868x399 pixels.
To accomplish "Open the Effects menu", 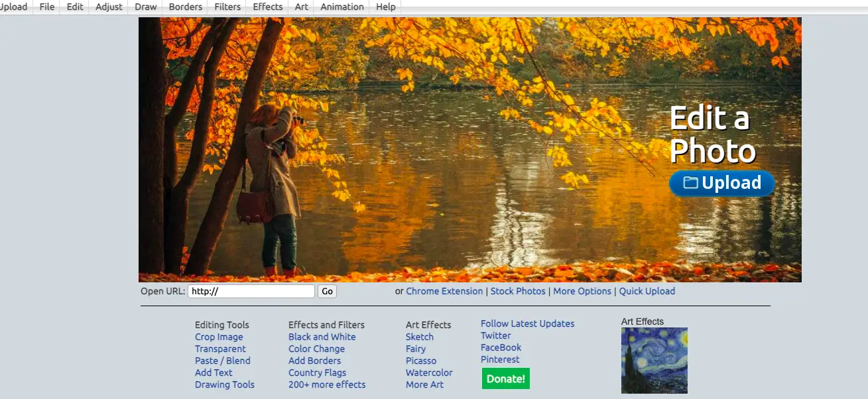I will pos(268,7).
